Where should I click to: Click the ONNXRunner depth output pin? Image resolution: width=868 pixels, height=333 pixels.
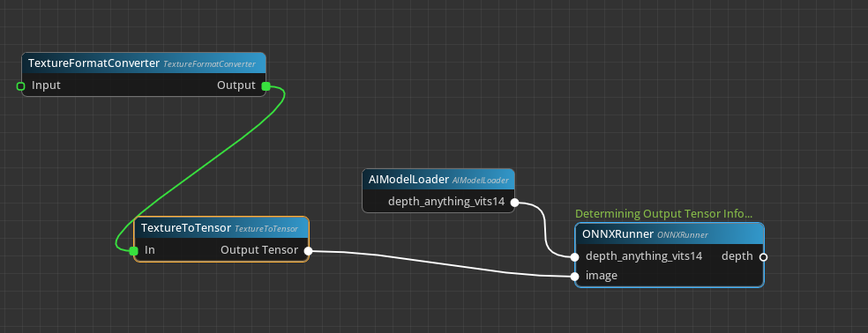tap(763, 256)
